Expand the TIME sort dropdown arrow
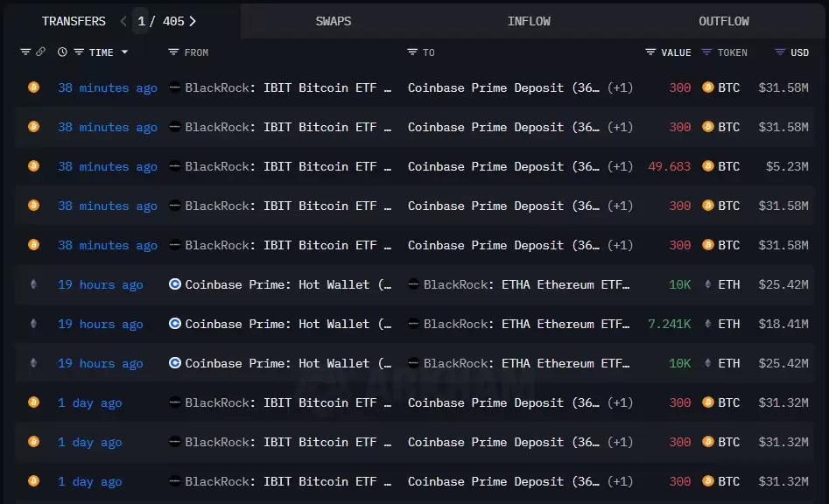The image size is (829, 504). (125, 52)
